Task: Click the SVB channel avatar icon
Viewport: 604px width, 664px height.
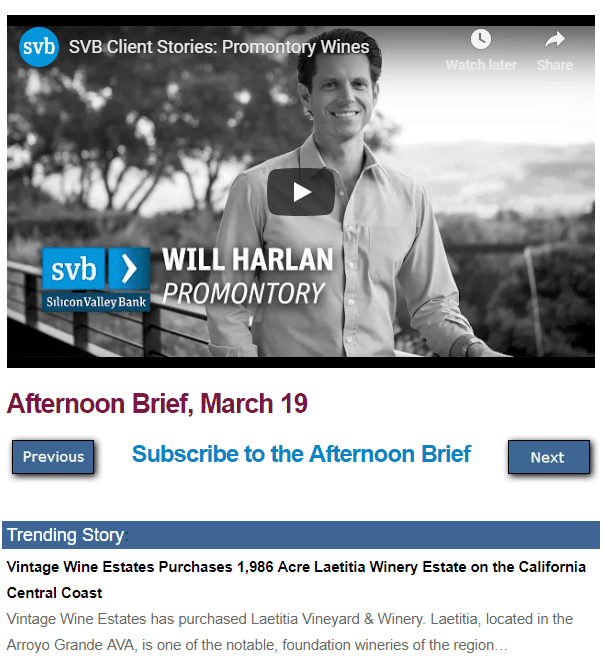Action: (39, 47)
